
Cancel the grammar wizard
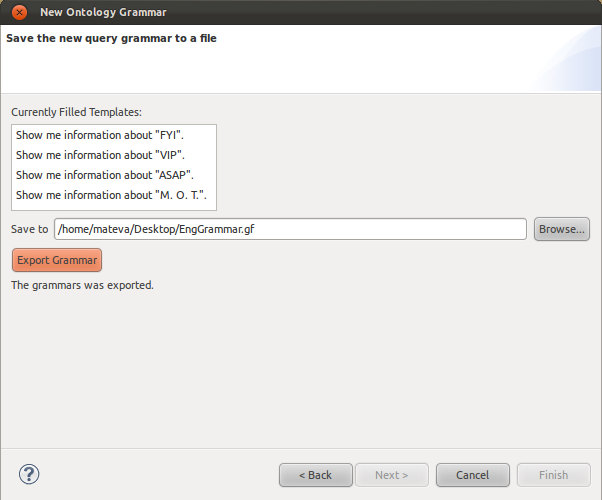473,475
